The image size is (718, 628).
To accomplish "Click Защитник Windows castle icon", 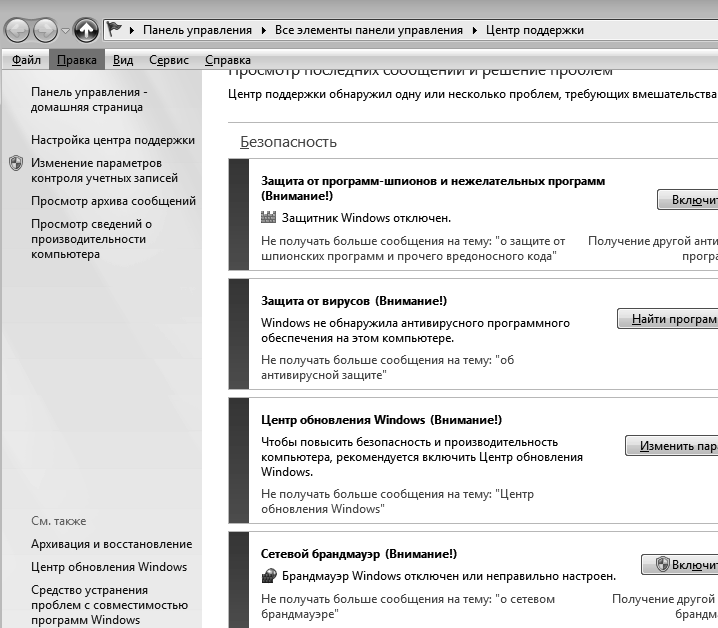I will pos(268,217).
